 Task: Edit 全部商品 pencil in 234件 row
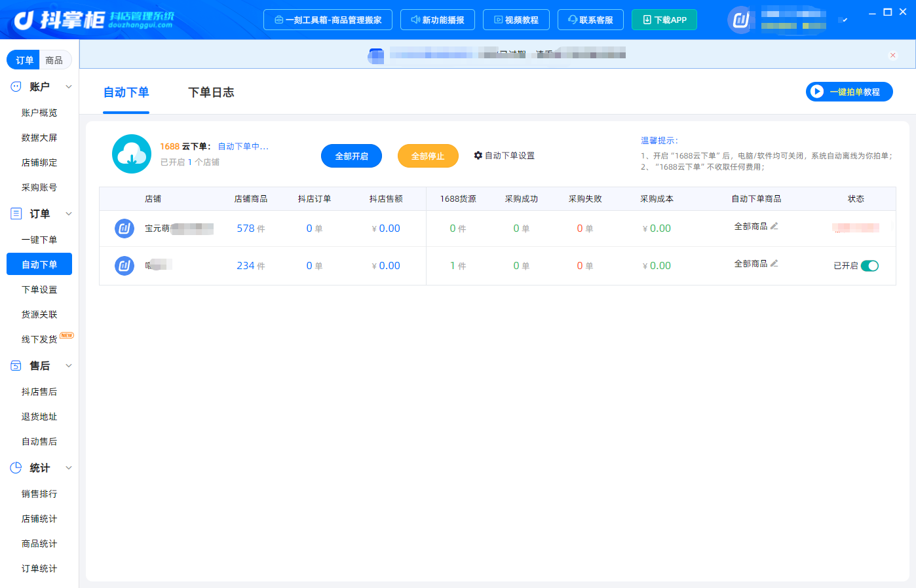pos(774,263)
